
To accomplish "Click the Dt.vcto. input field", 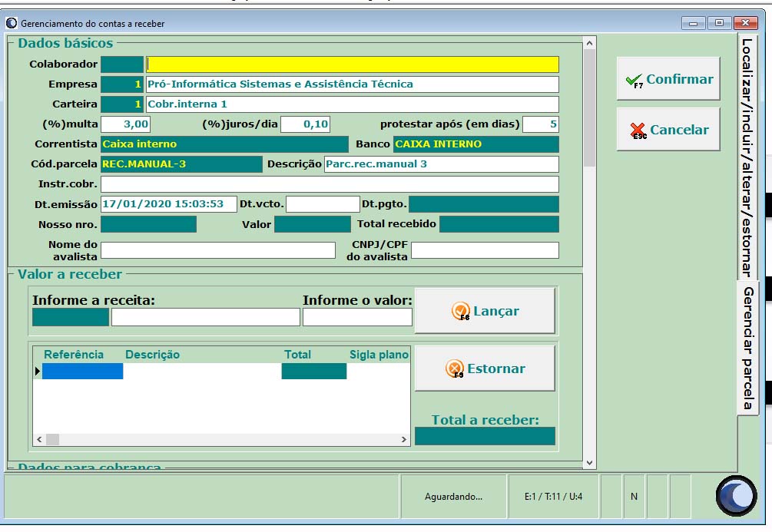I will coord(323,204).
